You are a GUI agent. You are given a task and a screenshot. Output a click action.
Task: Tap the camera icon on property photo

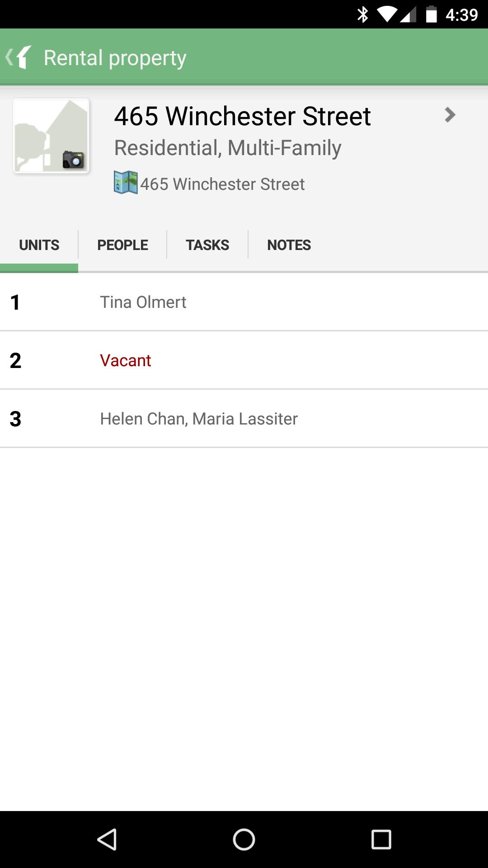(x=73, y=159)
